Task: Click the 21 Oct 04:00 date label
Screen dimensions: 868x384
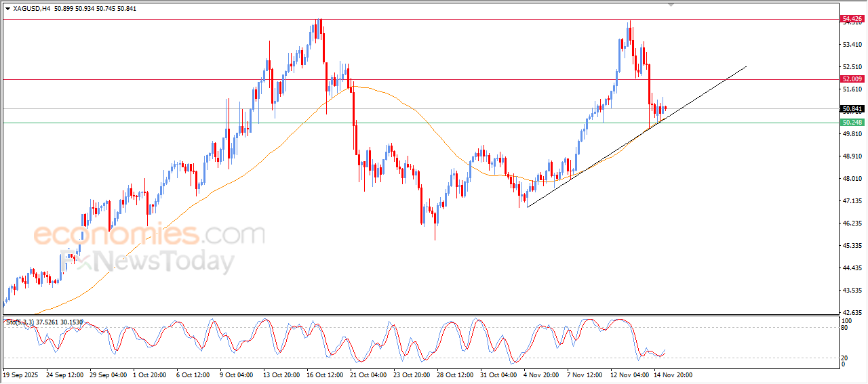Action: (368, 375)
